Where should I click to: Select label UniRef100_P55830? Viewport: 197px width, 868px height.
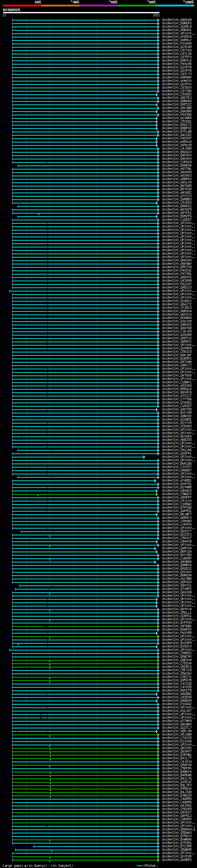coord(177,789)
